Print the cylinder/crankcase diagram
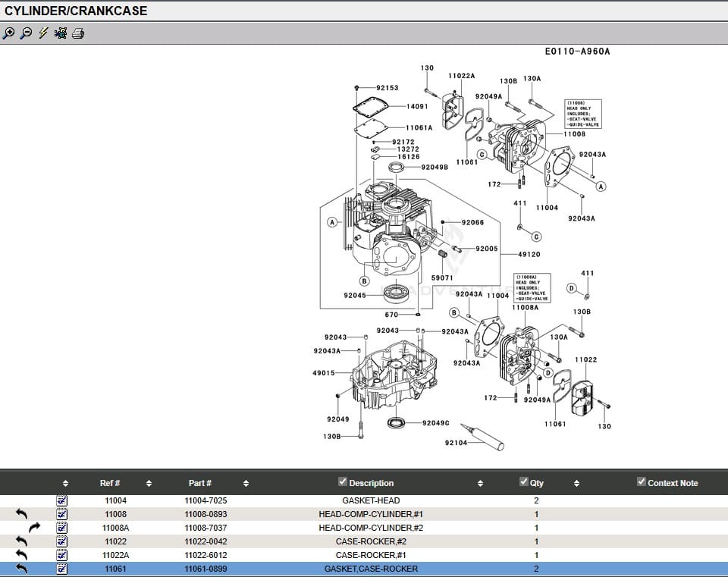 click(78, 33)
